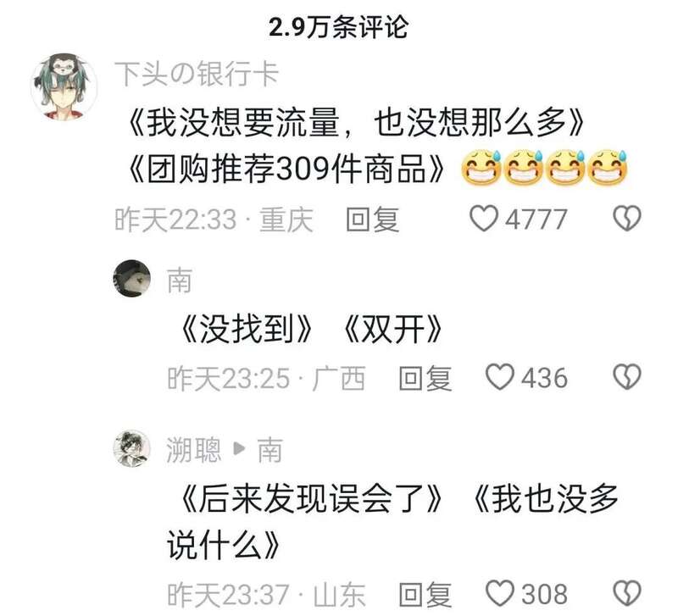The image size is (678, 616).
Task: Open username 下头の银行卡
Action: 197,74
